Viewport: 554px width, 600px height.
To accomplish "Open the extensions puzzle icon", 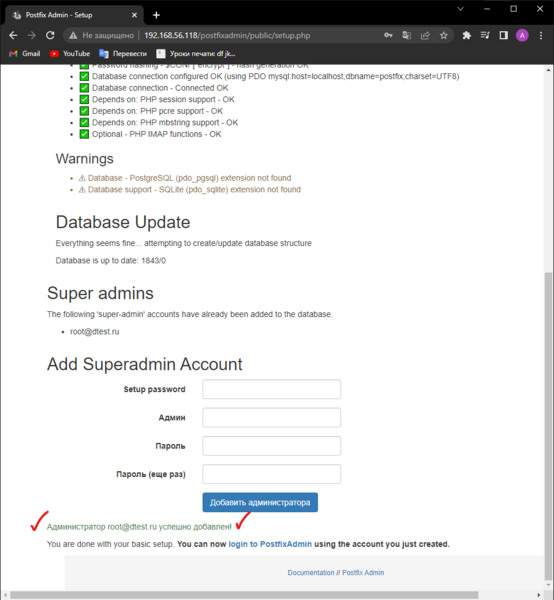I will 466,35.
